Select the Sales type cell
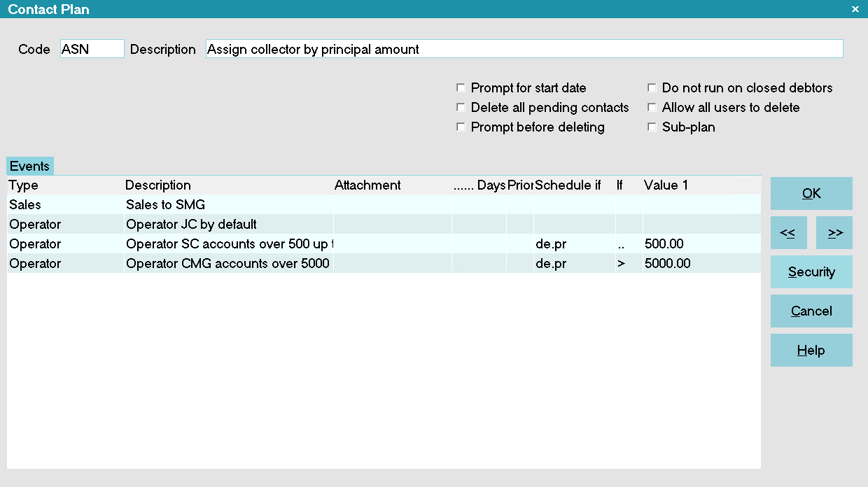This screenshot has height=487, width=868. click(x=66, y=205)
